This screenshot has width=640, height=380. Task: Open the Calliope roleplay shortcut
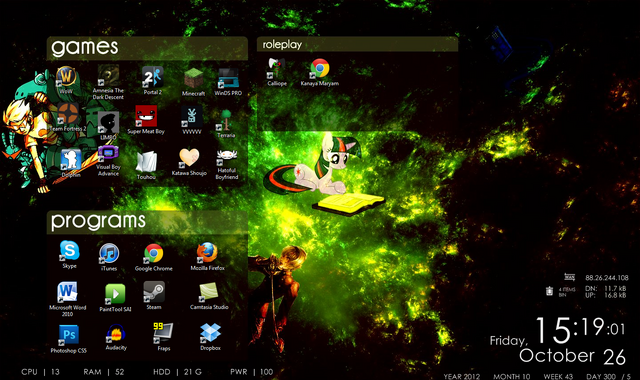pos(277,71)
